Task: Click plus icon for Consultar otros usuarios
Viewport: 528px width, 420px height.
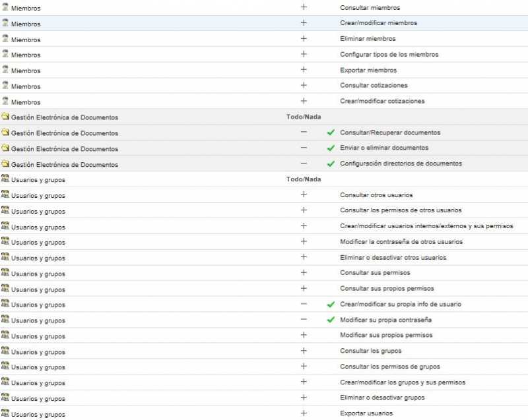Action: pyautogui.click(x=304, y=195)
